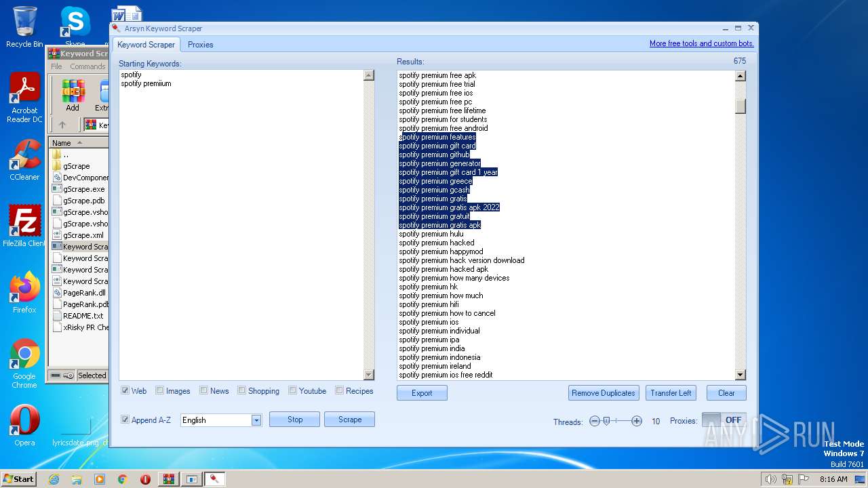Enable the Images checkbox
This screenshot has height=488, width=868.
pyautogui.click(x=159, y=390)
